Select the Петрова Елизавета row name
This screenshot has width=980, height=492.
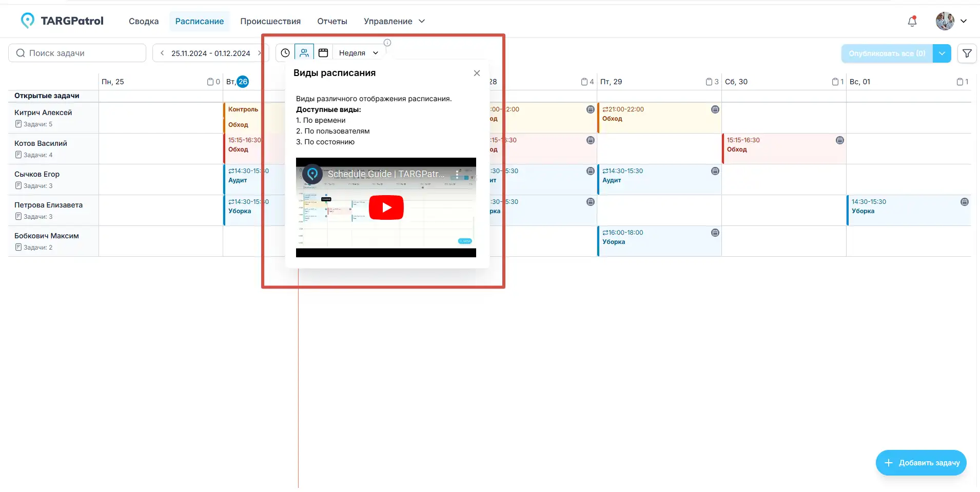coord(48,205)
